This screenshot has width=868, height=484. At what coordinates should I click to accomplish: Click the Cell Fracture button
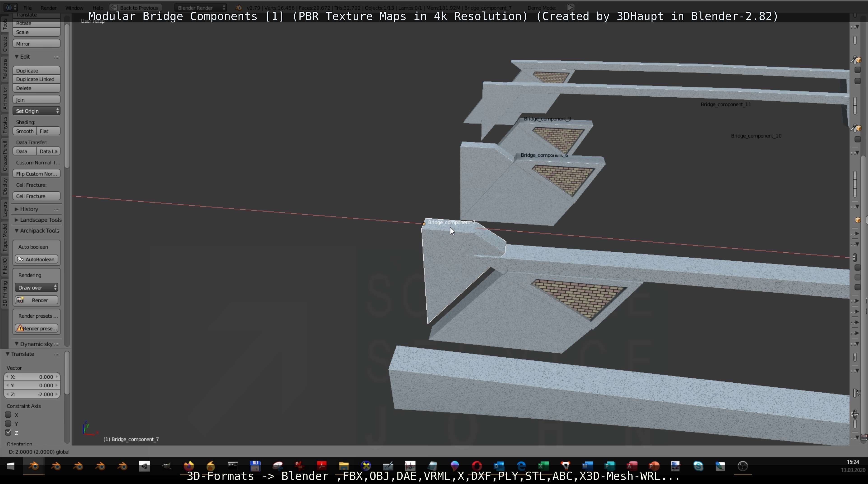(36, 196)
